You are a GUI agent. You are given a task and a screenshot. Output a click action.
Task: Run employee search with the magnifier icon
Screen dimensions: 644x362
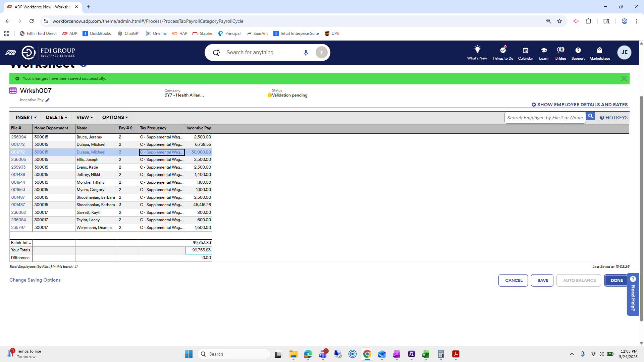[x=591, y=116]
